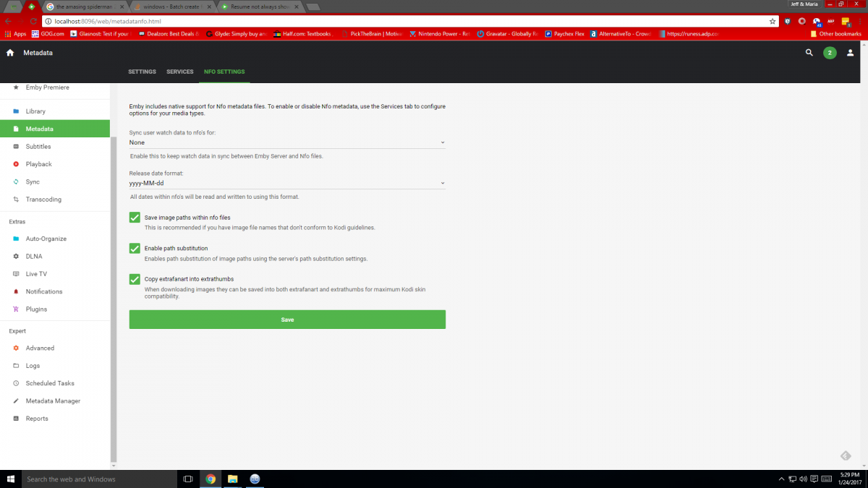Toggle Save image paths within nfo files
Screen dimensions: 868x488
135,218
